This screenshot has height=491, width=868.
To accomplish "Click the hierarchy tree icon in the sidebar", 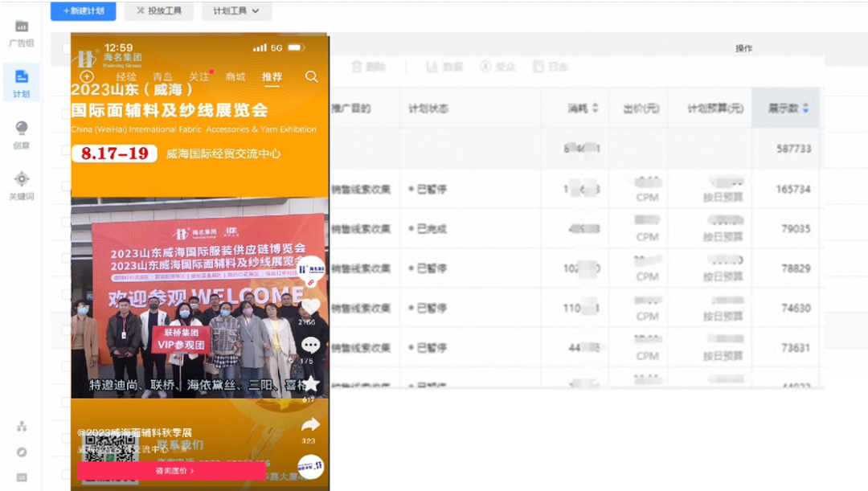I will [x=22, y=426].
